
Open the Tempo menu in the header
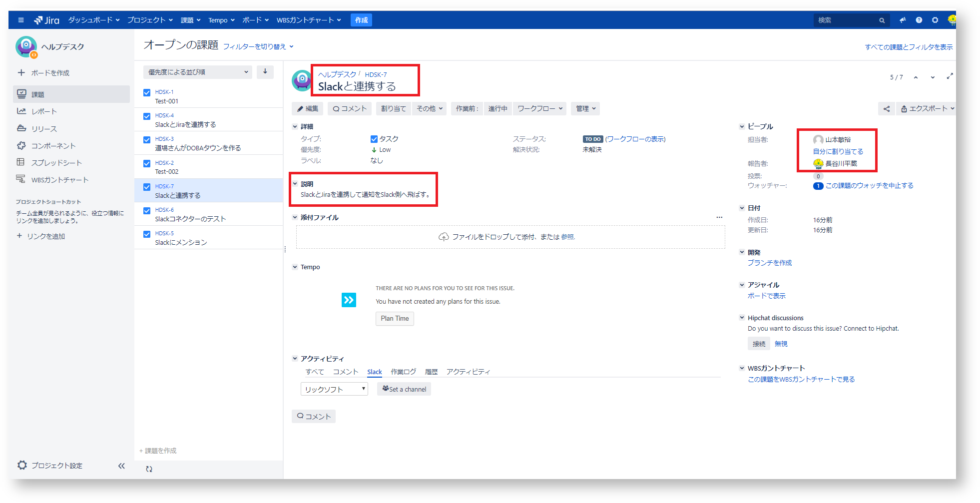point(221,20)
